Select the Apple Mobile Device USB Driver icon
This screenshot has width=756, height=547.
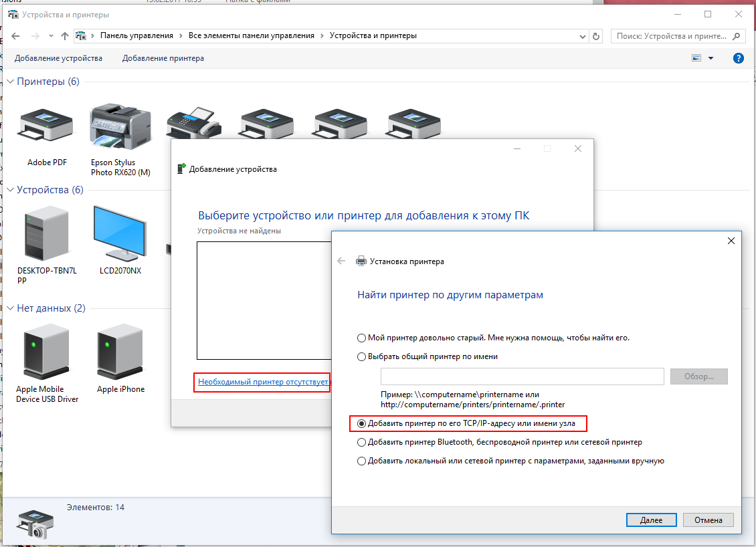point(46,352)
